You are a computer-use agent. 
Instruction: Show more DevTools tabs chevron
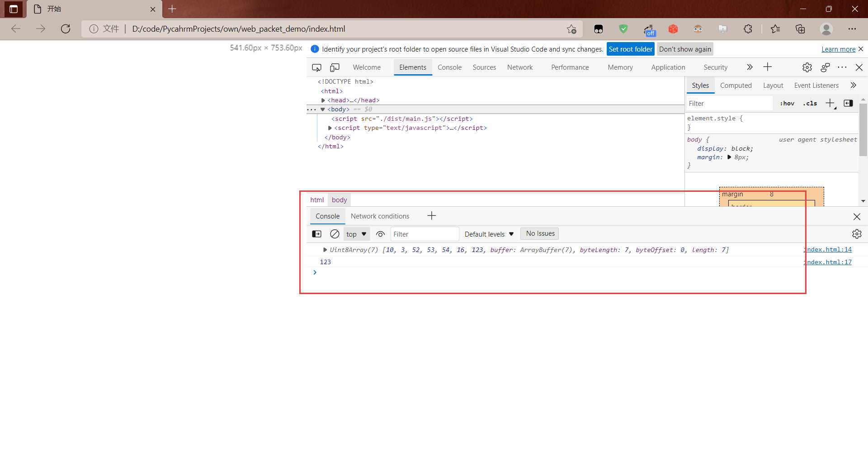coord(750,67)
